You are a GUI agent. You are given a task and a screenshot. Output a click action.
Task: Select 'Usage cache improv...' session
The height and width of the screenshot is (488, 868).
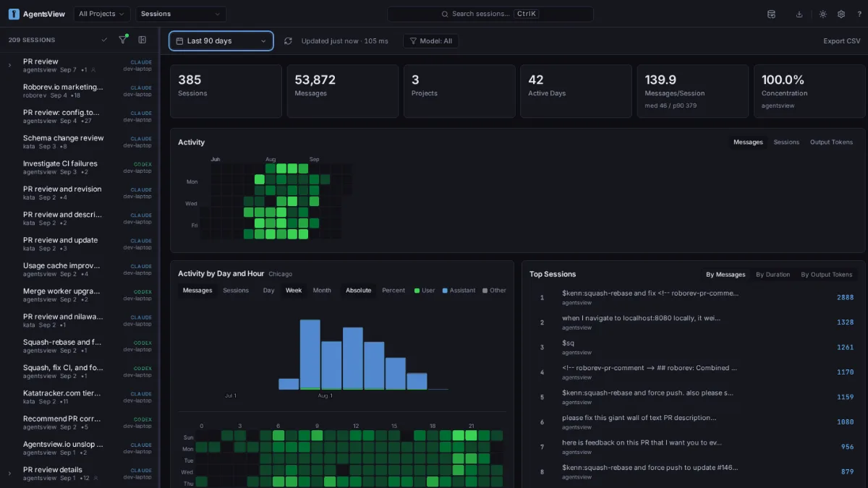80,269
